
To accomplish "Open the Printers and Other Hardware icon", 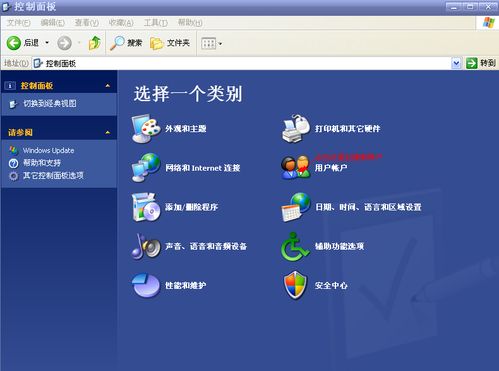I will (295, 128).
